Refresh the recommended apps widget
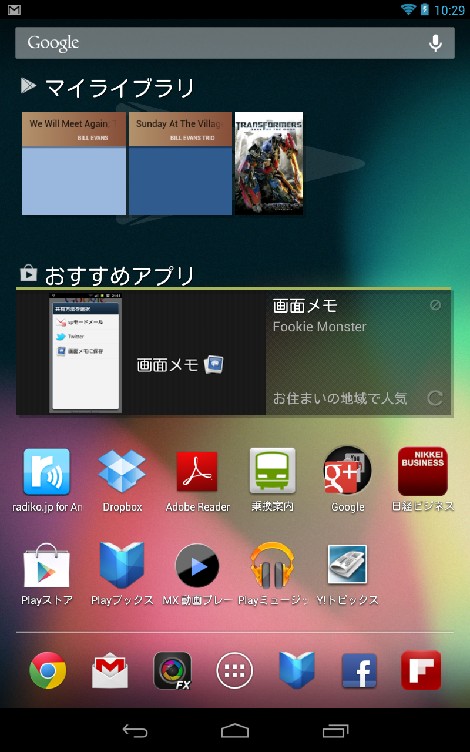Screen dimensions: 470x752 (x=435, y=398)
